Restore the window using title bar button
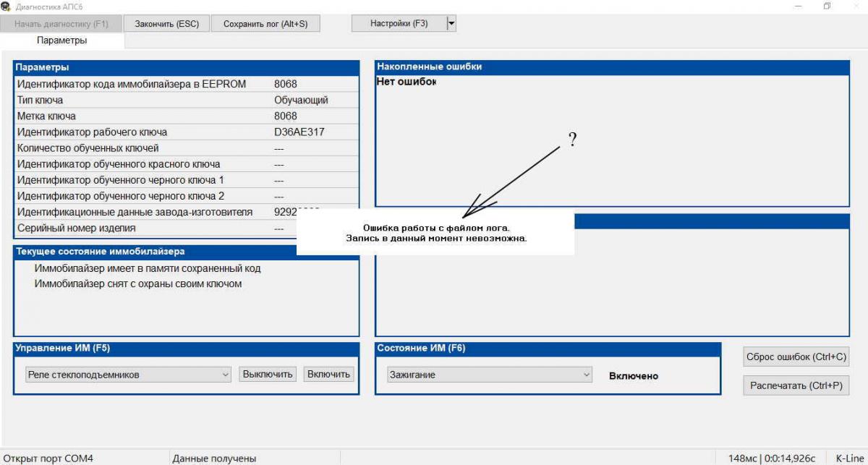Viewport: 868px width, 465px height. pos(826,7)
